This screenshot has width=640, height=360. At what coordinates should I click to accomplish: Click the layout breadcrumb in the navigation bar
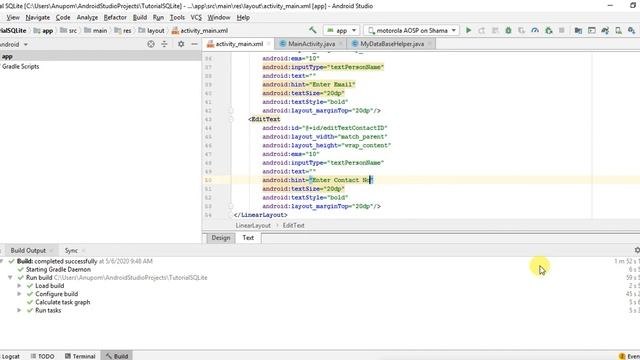(151, 31)
